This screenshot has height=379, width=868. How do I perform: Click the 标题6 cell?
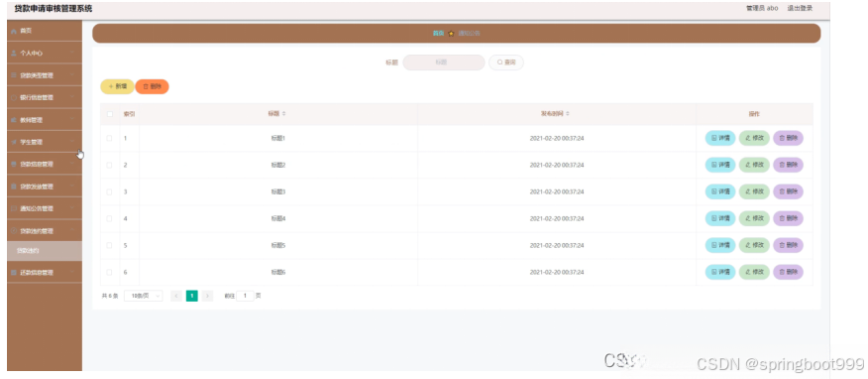[277, 272]
